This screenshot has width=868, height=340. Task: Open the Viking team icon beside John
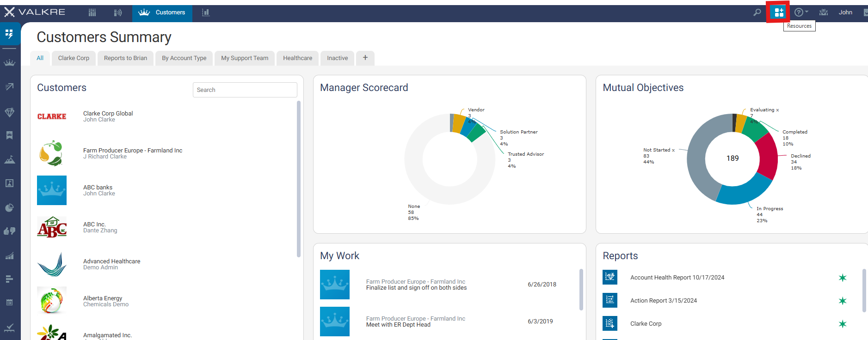click(x=824, y=12)
